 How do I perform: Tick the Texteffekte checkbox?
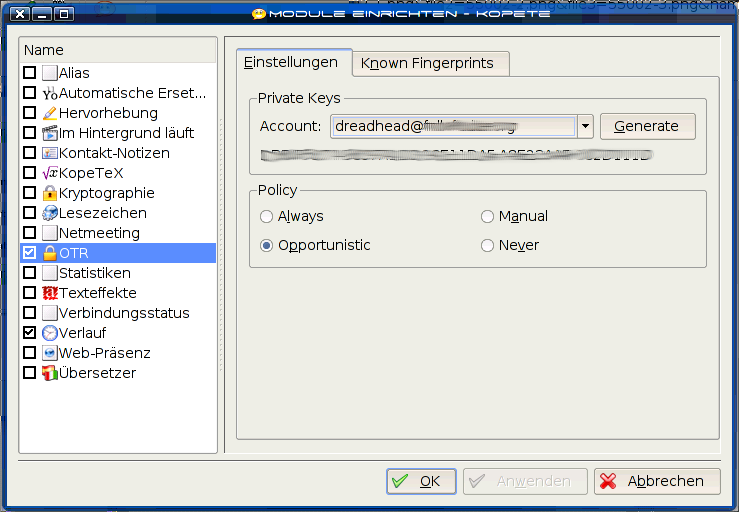(x=29, y=293)
